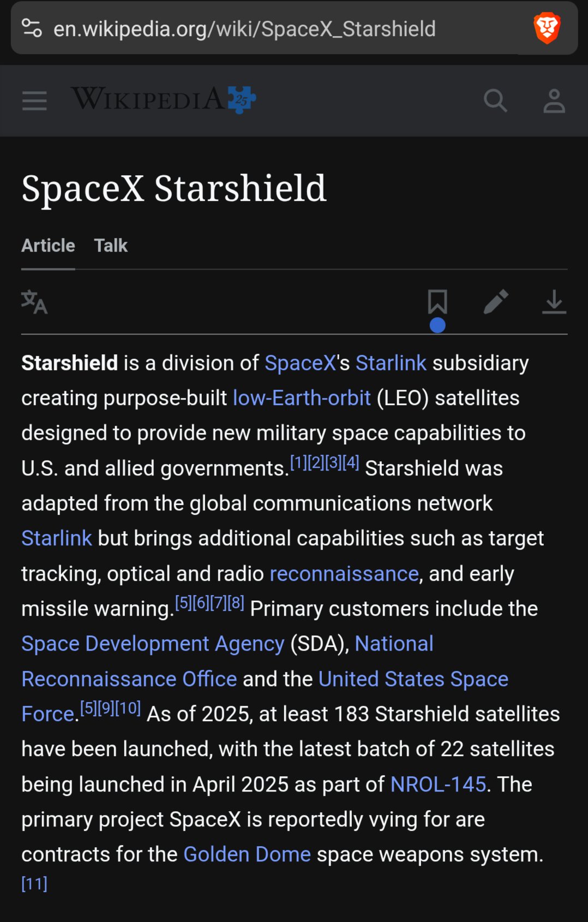This screenshot has width=588, height=922.
Task: Select the Article tab
Action: 48,246
